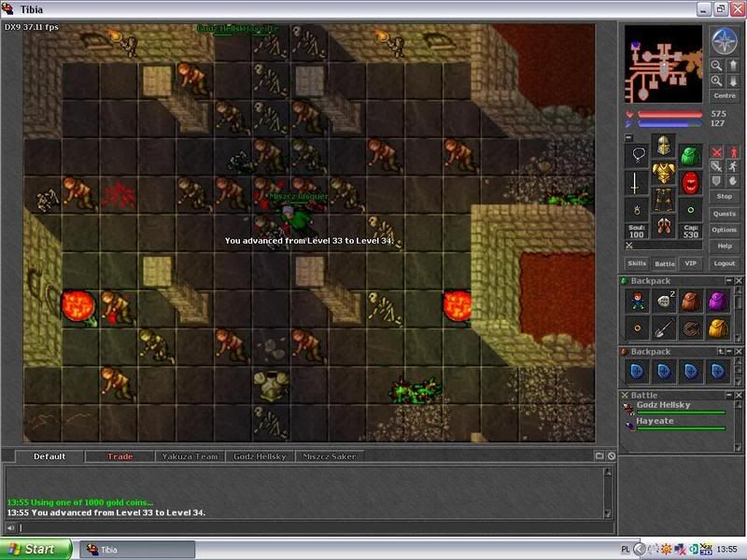Move minimap one floor up
This screenshot has width=747, height=560.
pyautogui.click(x=733, y=65)
